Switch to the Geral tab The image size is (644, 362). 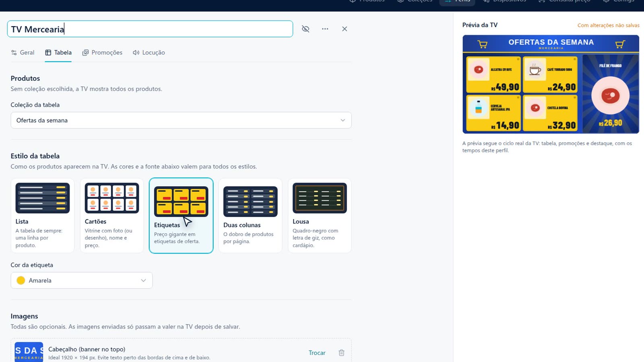point(23,53)
